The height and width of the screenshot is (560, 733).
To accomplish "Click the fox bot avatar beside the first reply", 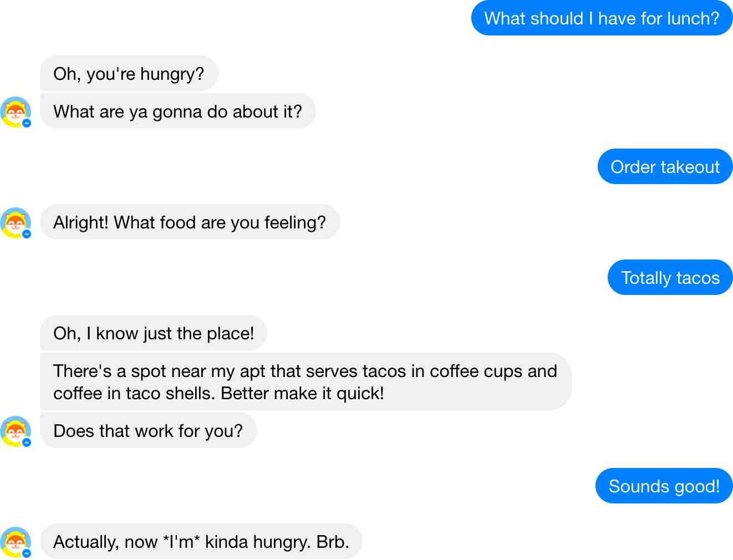I will (x=15, y=111).
